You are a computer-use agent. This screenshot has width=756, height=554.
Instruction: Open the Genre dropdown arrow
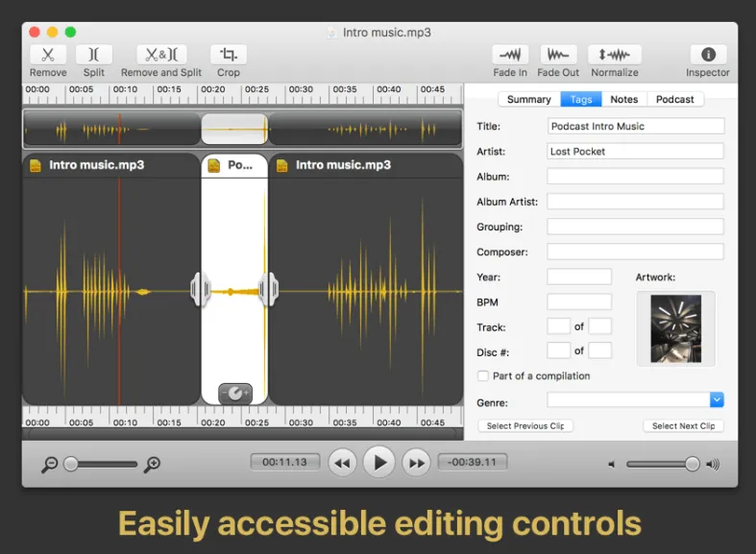coord(717,399)
